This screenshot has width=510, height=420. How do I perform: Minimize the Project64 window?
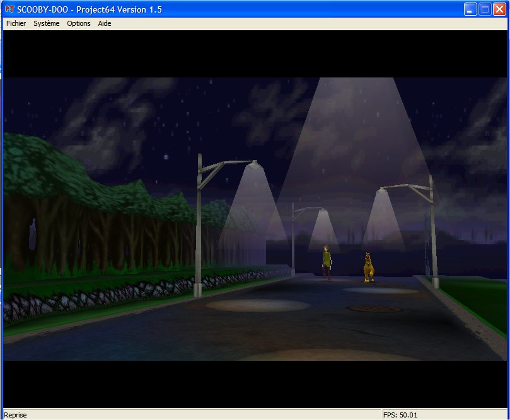pos(470,9)
